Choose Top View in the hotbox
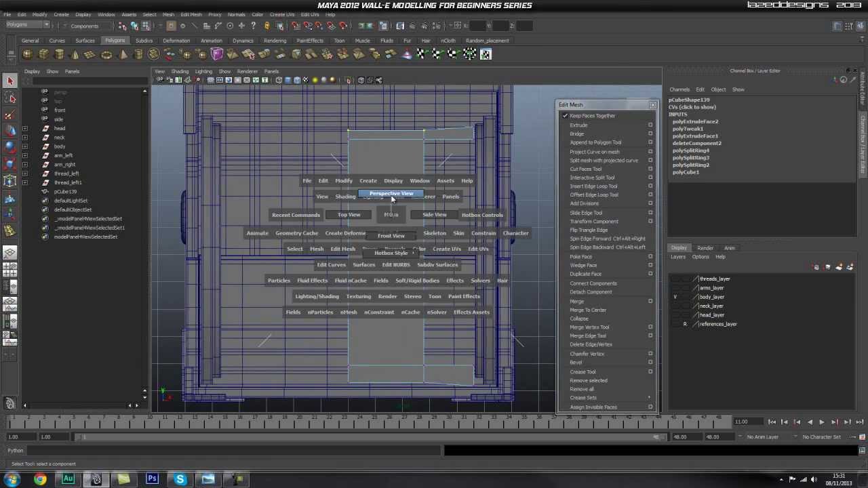Screen dimensions: 868x488 [349, 215]
